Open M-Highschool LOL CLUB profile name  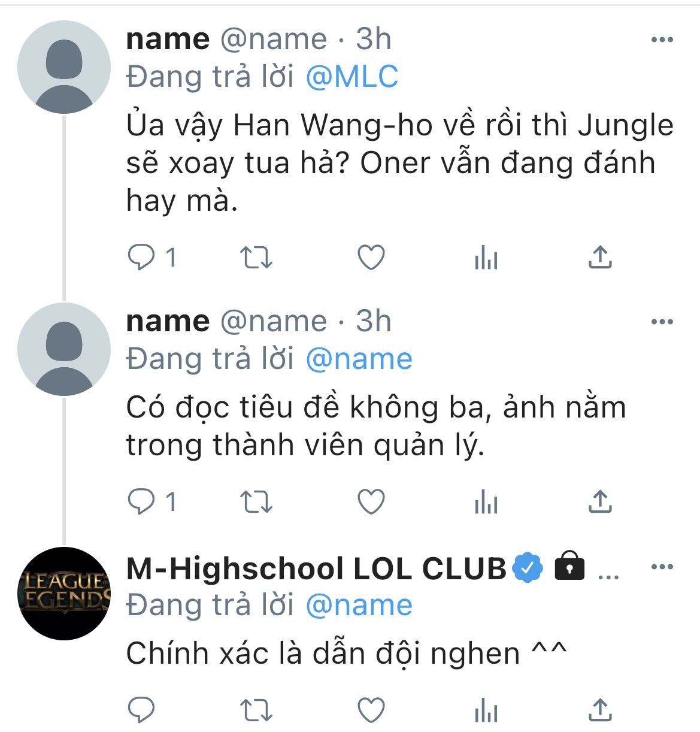[316, 568]
